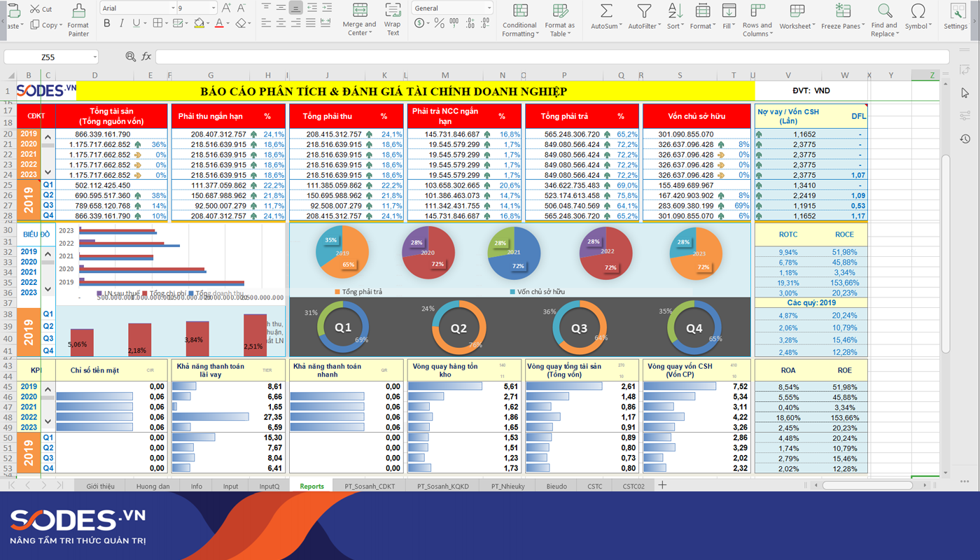Open the AutoFilter funnel tool

[643, 12]
